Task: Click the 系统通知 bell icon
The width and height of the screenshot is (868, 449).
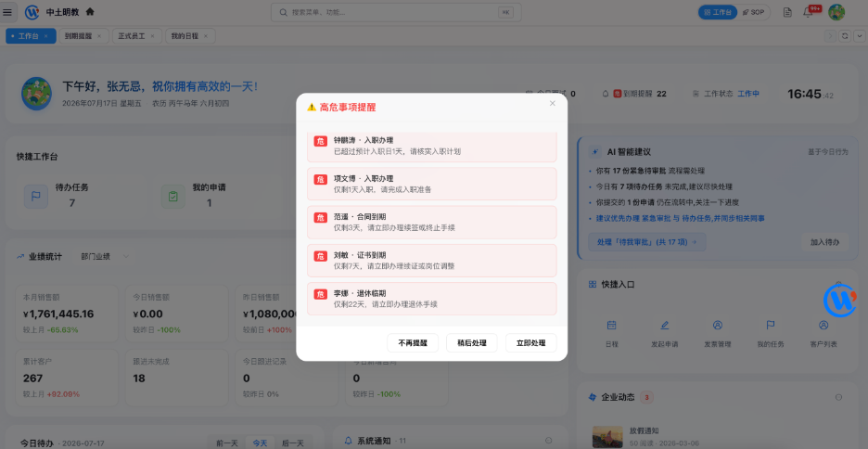Action: (x=348, y=441)
